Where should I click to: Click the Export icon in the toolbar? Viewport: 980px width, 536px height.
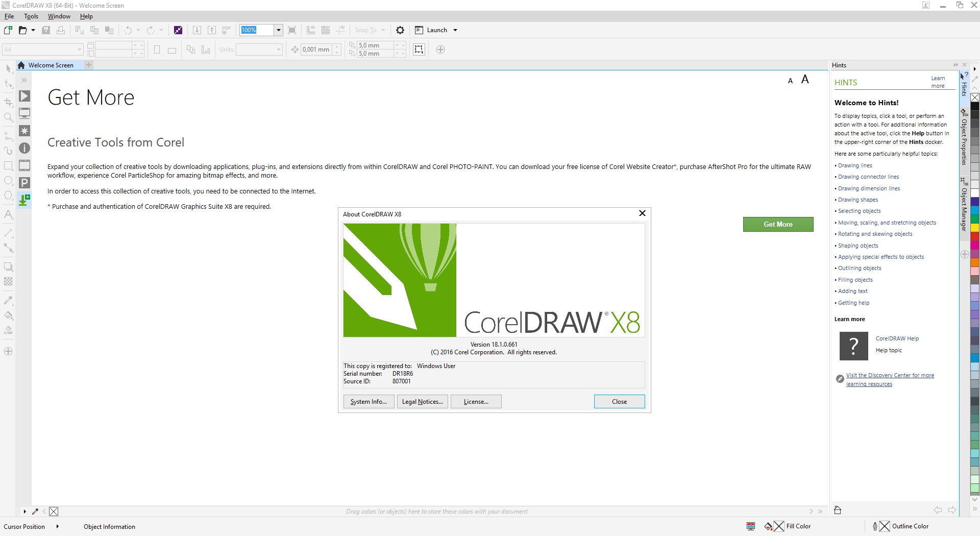212,30
